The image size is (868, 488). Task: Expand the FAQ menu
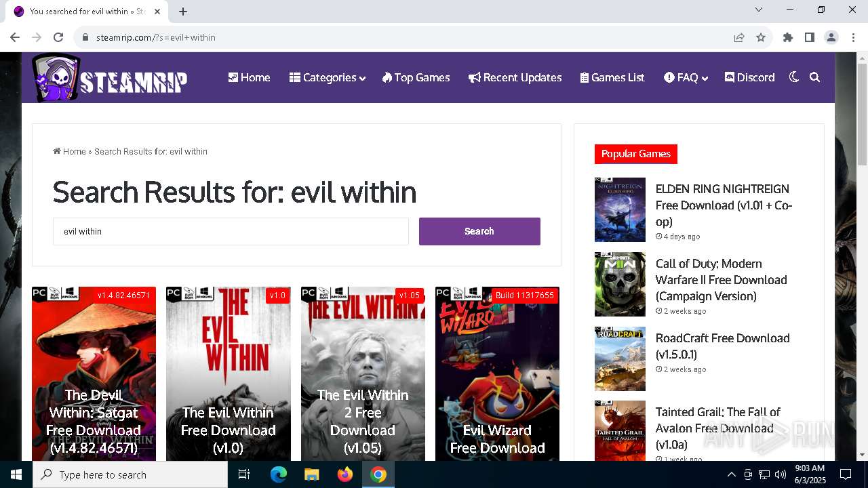point(686,77)
